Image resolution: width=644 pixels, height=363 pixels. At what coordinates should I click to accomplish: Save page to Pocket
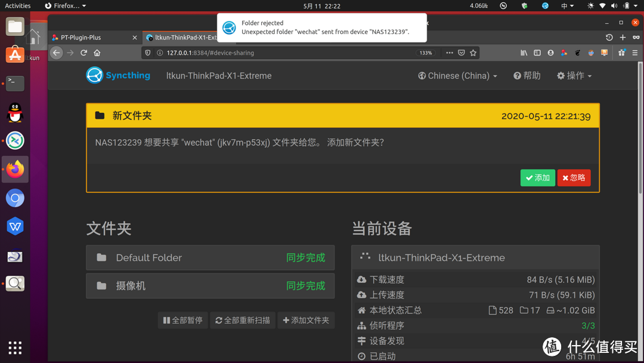click(461, 53)
